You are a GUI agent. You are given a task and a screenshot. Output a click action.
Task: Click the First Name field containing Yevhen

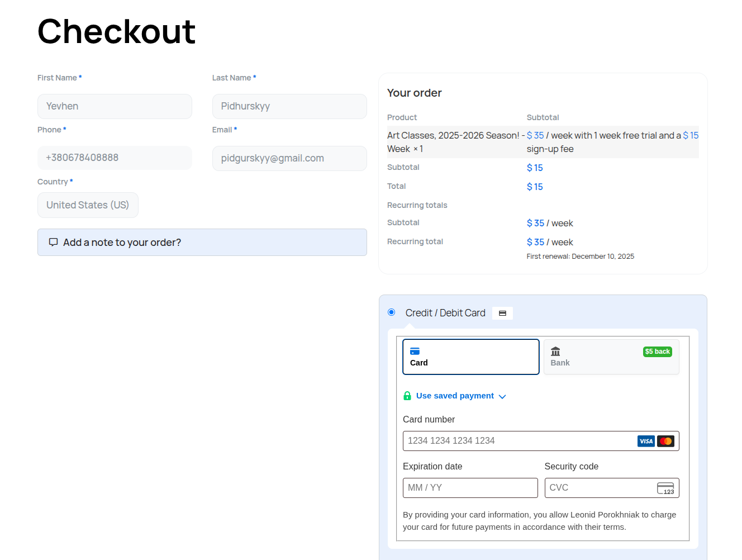pos(115,106)
